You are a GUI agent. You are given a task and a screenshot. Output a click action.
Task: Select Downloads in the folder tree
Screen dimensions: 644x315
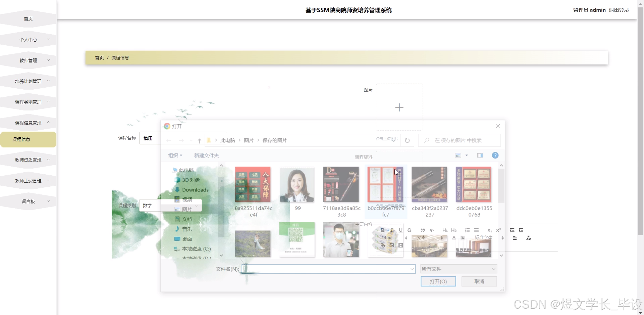click(x=192, y=190)
